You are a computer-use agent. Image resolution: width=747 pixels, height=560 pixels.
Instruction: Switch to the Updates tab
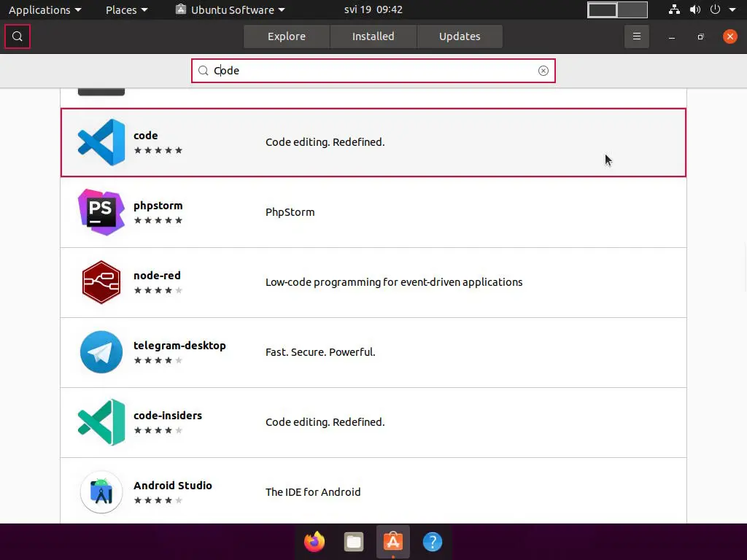coord(460,36)
